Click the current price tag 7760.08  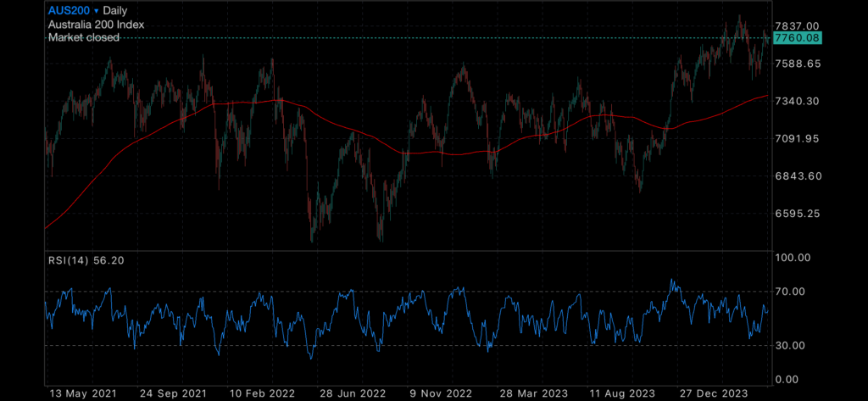[797, 37]
